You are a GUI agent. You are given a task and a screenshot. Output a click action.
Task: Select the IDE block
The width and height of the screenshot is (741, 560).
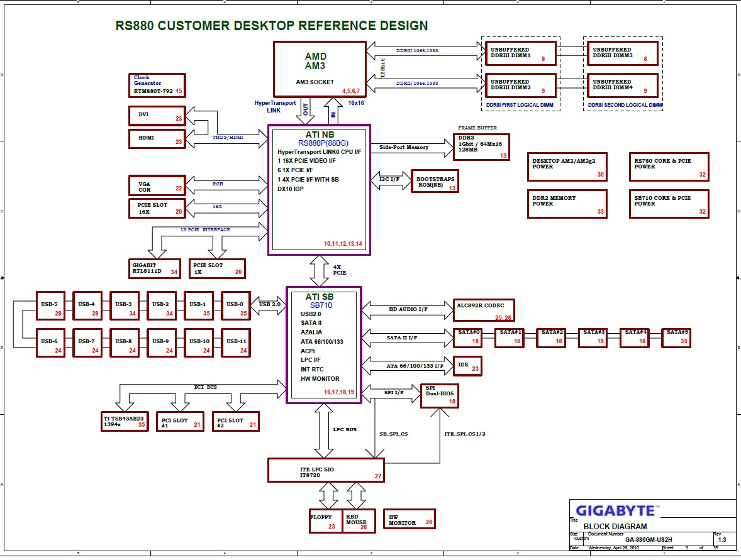coord(467,366)
